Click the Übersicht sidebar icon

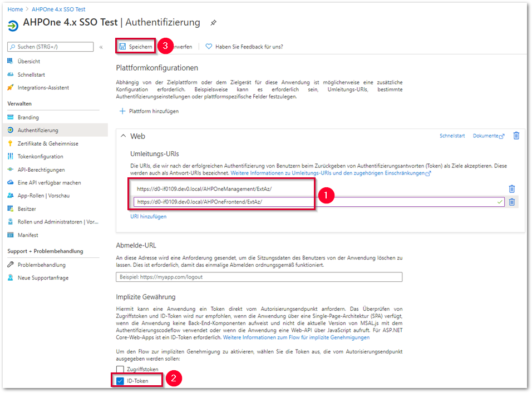coord(10,61)
